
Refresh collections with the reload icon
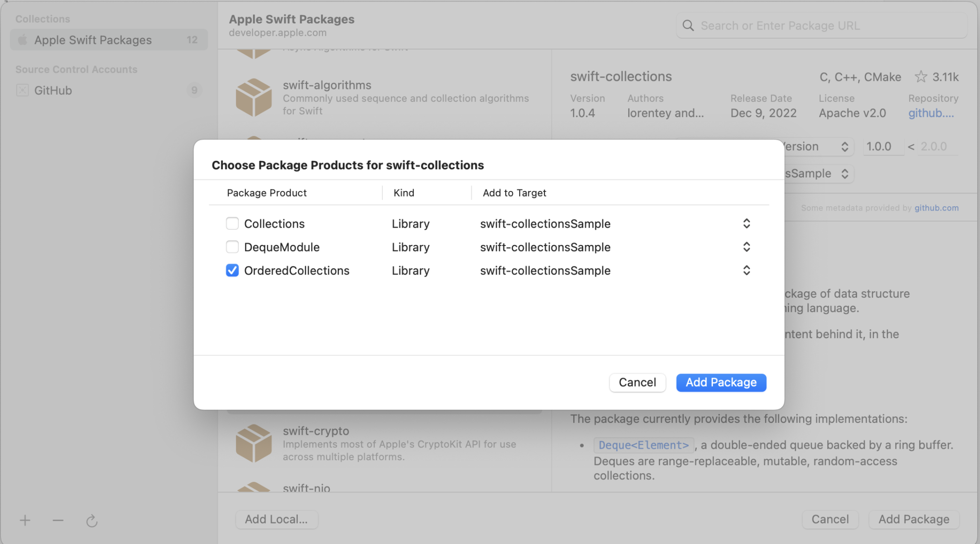click(91, 521)
